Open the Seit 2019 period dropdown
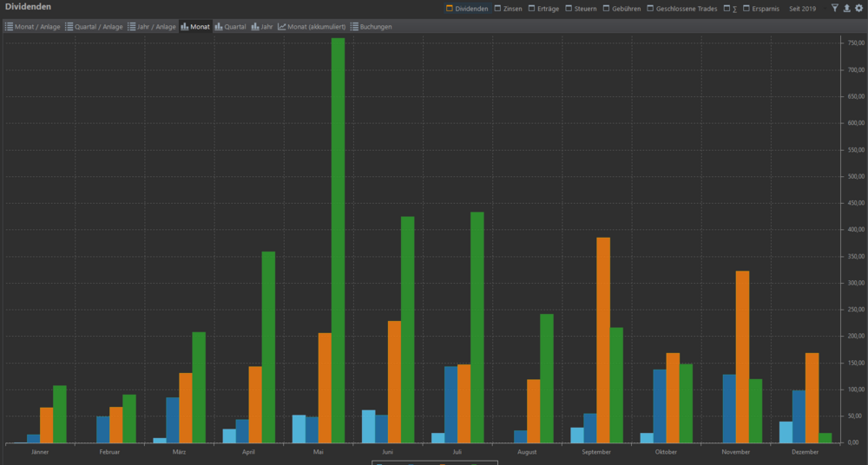This screenshot has width=868, height=465. pos(802,9)
